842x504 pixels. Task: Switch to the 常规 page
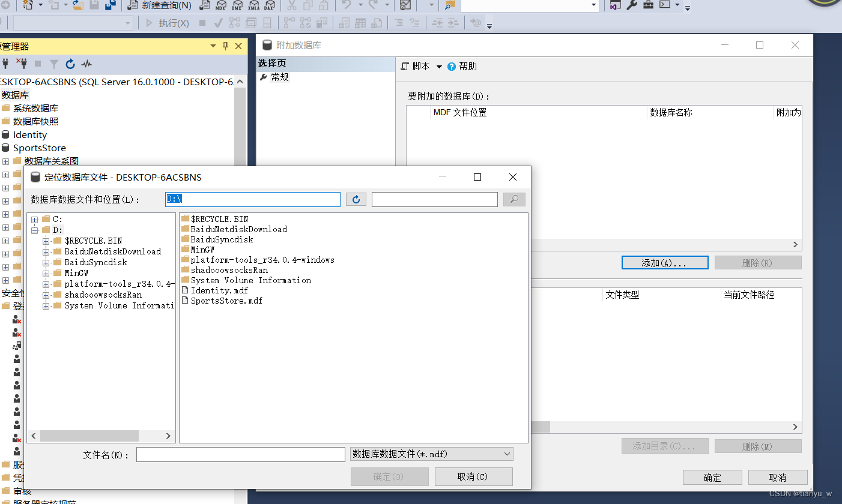(x=280, y=77)
